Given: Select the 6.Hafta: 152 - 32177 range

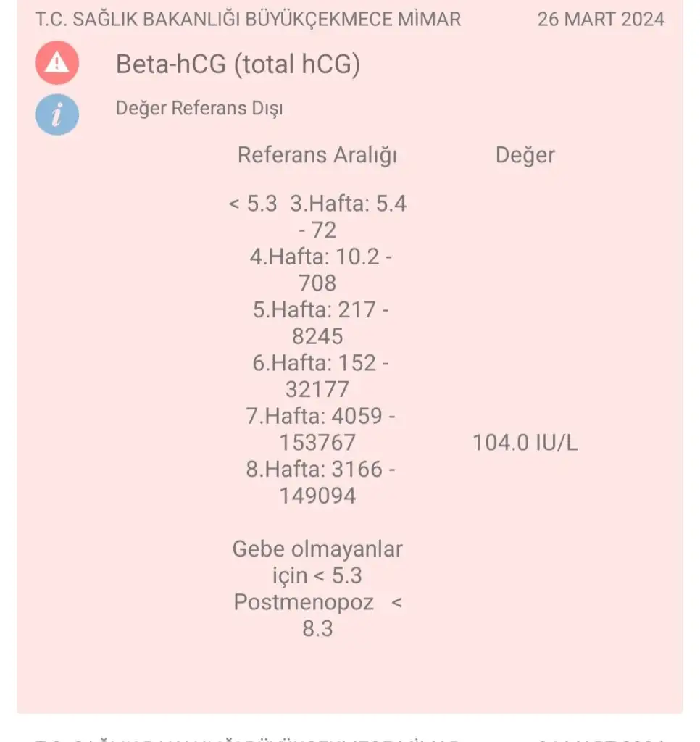Looking at the screenshot, I should tap(319, 376).
